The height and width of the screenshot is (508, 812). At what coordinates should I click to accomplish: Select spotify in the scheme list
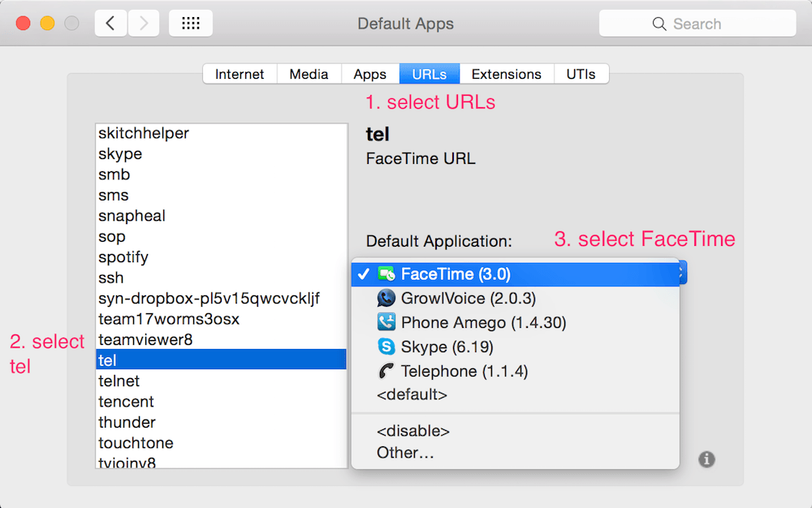click(x=222, y=257)
